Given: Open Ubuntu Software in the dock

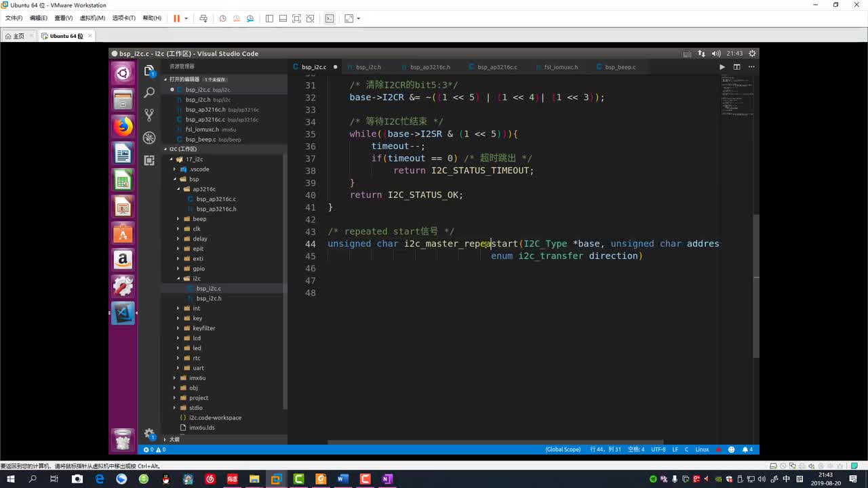Looking at the screenshot, I should [123, 233].
